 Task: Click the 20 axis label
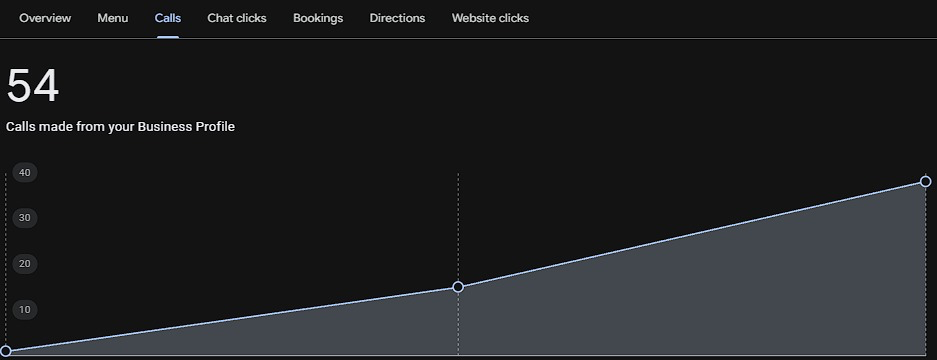point(25,264)
